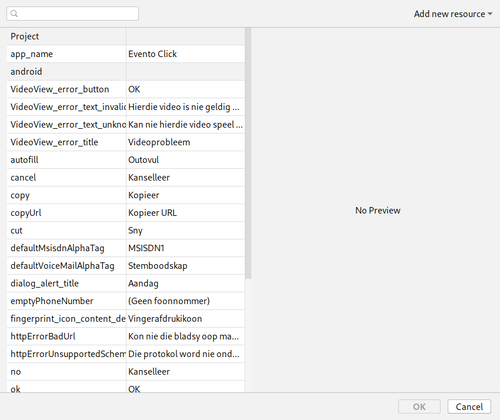This screenshot has width=500, height=420.
Task: Collapse the Project group header
Action: [x=126, y=36]
